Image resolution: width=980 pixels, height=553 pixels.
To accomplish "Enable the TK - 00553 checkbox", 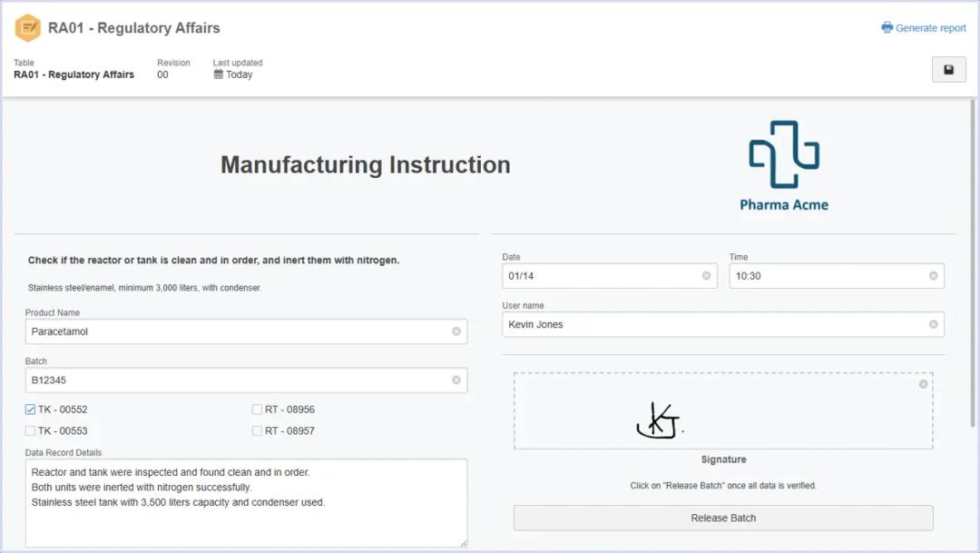I will (x=31, y=431).
